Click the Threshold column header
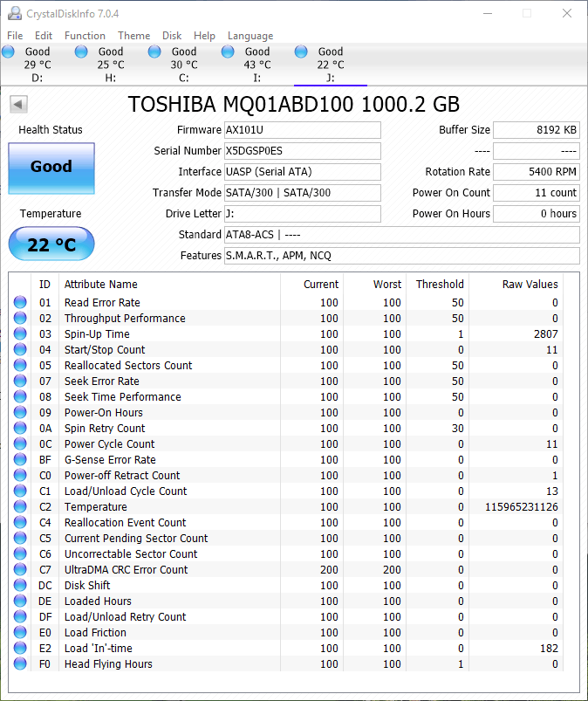This screenshot has height=701, width=588. (440, 285)
